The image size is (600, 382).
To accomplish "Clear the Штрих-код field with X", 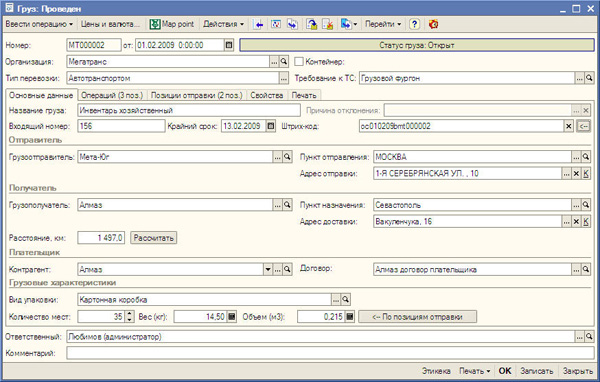I will coord(569,126).
